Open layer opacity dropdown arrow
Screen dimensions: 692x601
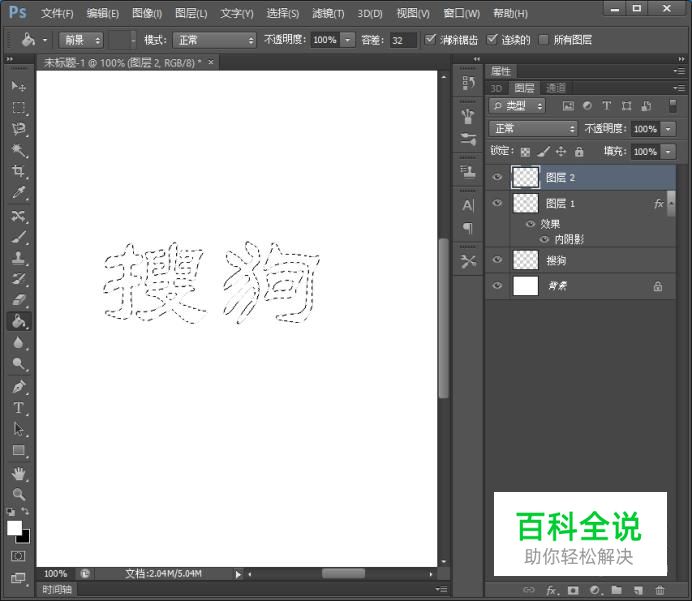(669, 129)
